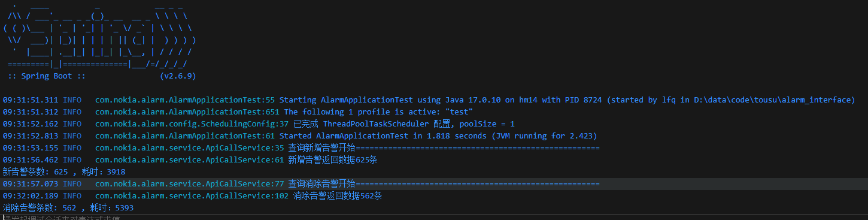
Task: Open the AlarmApplicationTest:651 source reference
Action: point(187,112)
